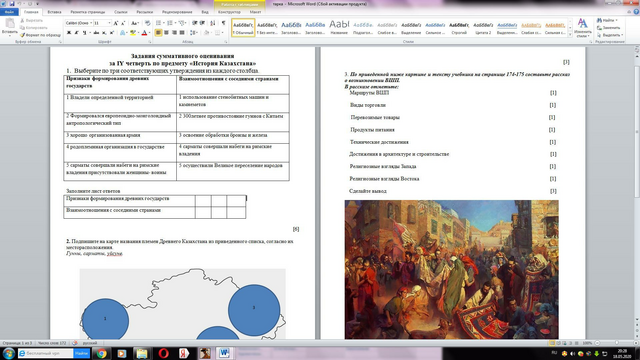Open the Разметка страницы tab

point(87,12)
